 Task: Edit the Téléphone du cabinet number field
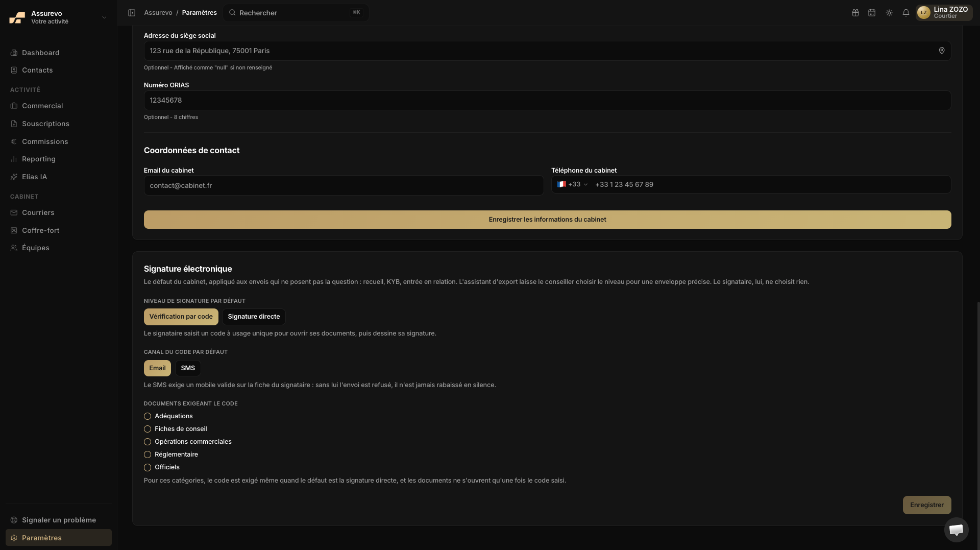[x=771, y=185]
